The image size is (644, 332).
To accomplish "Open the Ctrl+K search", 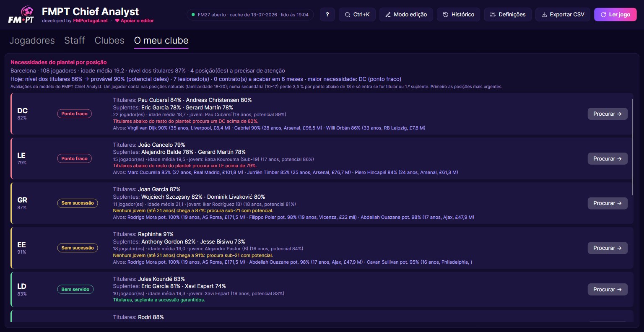I will coord(357,14).
